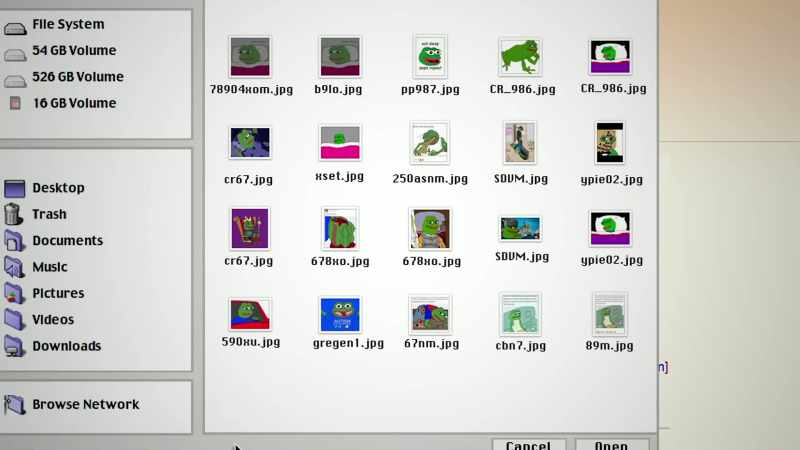The height and width of the screenshot is (450, 800).
Task: Select CR_986.jpg showing frog in purple bed
Action: (610, 57)
